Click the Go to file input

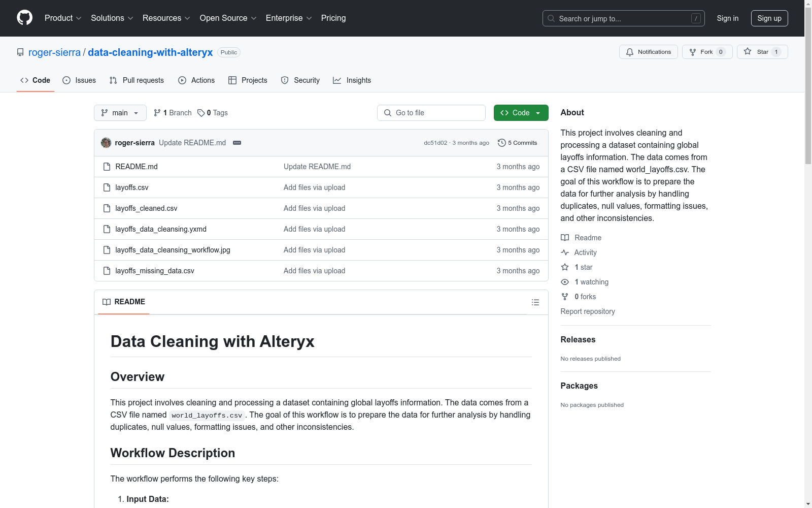pos(431,113)
